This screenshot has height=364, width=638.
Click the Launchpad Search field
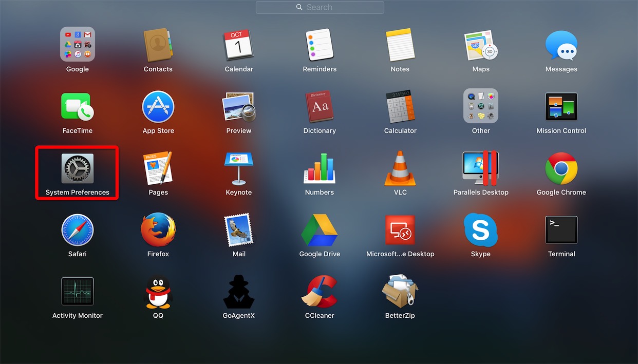click(x=320, y=7)
